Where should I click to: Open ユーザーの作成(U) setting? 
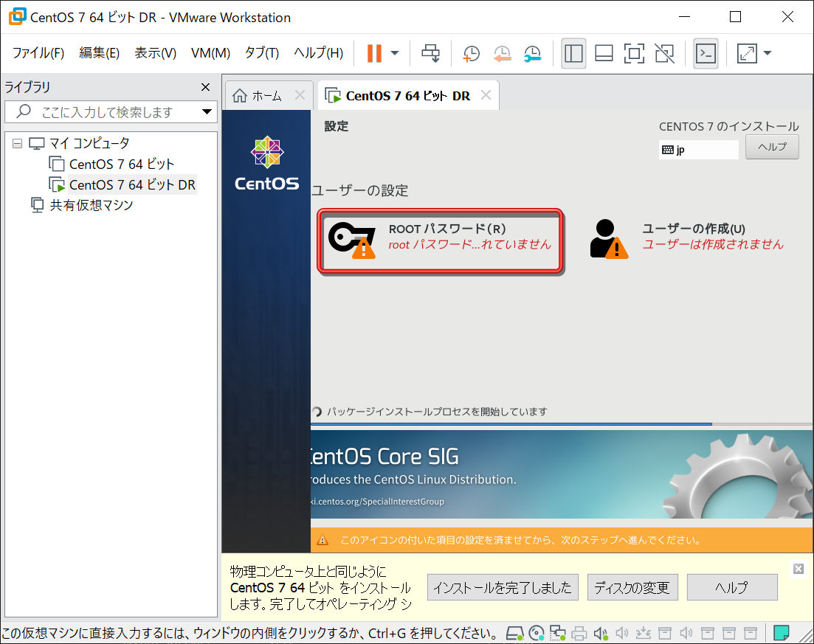tap(686, 239)
